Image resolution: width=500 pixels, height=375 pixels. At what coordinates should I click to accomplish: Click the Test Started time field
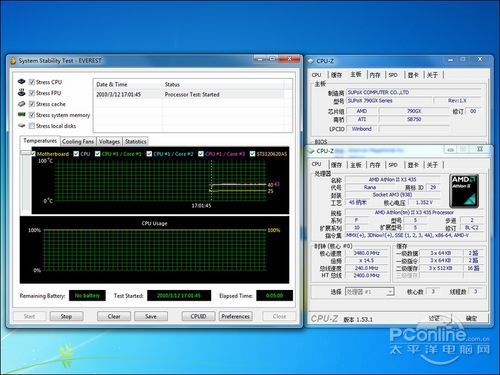[x=179, y=295]
